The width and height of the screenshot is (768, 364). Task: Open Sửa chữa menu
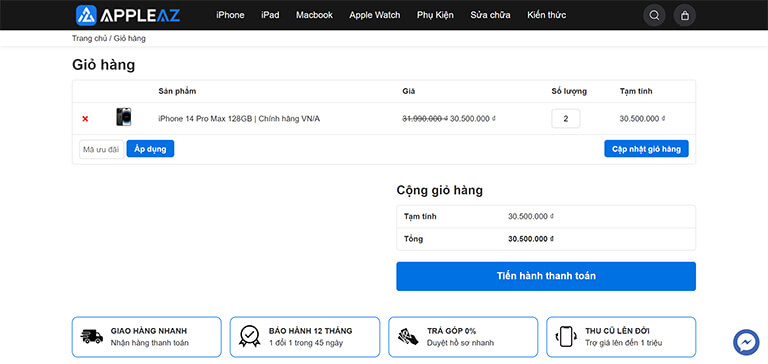[x=490, y=15]
